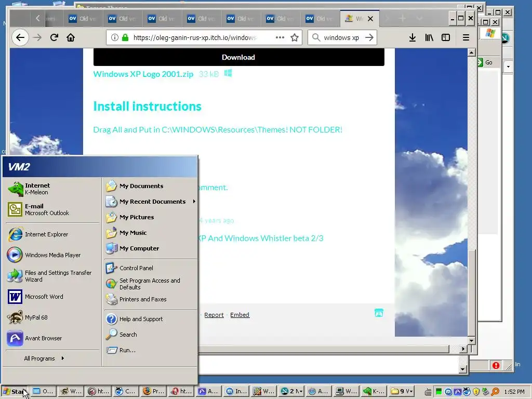
Task: Open Windows XP Logo 2001.zip link
Action: tap(143, 74)
